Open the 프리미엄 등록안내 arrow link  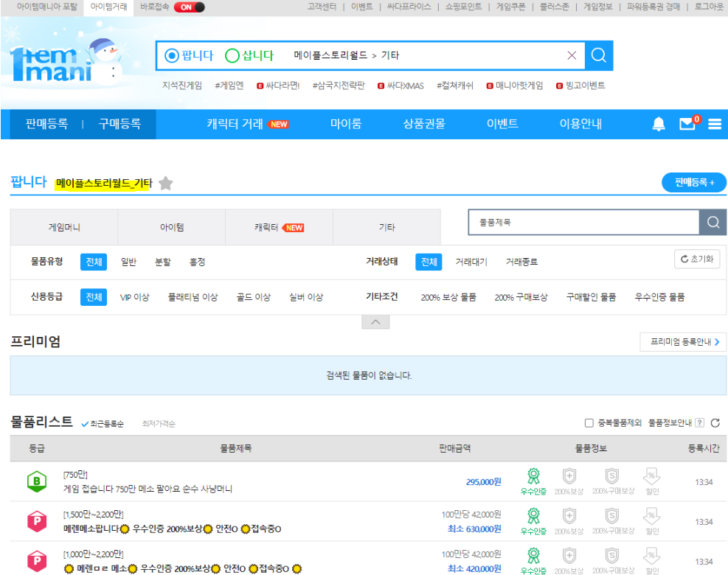pyautogui.click(x=683, y=341)
